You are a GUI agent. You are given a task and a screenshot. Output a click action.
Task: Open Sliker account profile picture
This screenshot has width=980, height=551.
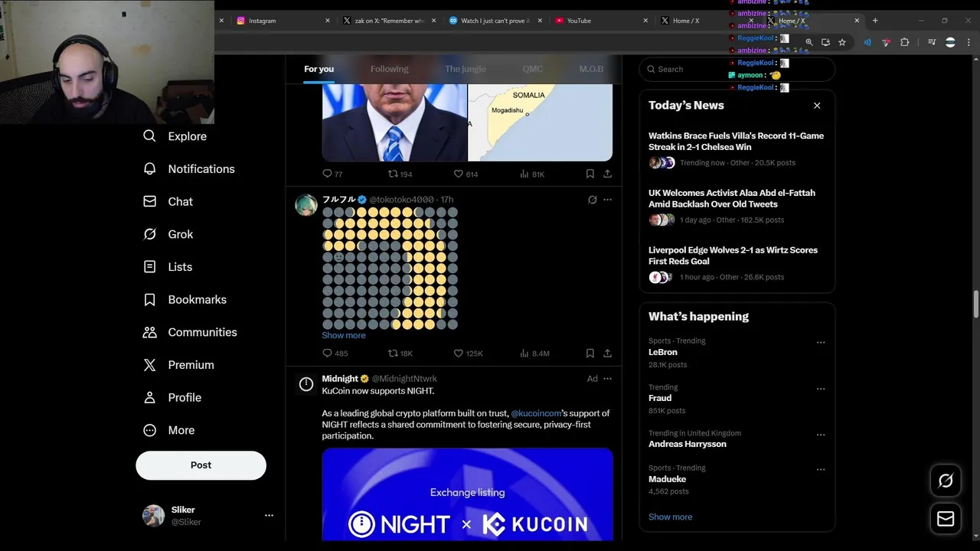pos(153,516)
